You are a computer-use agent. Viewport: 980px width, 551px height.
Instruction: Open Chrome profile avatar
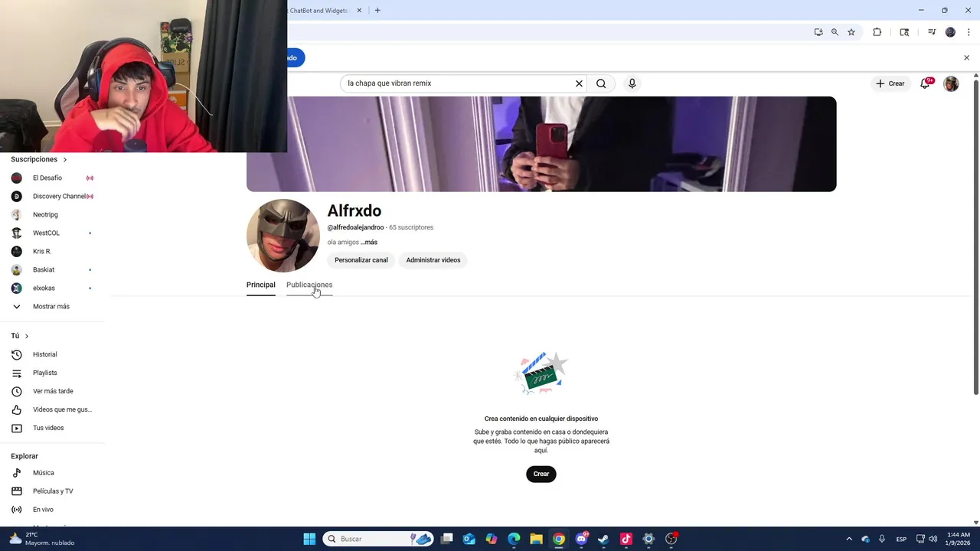coord(950,32)
